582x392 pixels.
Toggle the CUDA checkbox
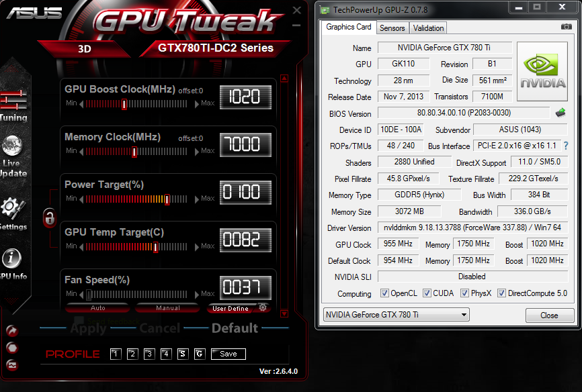(427, 293)
